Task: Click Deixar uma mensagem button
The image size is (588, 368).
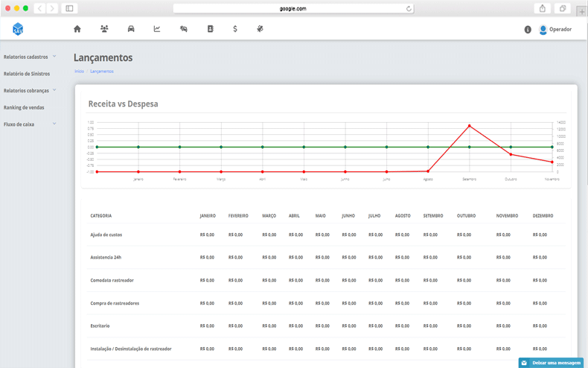Action: tap(551, 363)
